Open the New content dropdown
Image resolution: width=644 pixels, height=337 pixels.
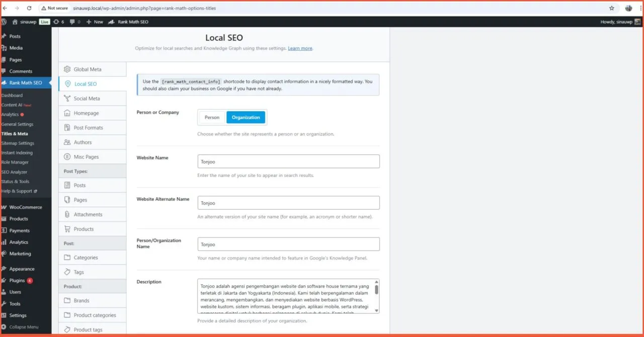[95, 22]
